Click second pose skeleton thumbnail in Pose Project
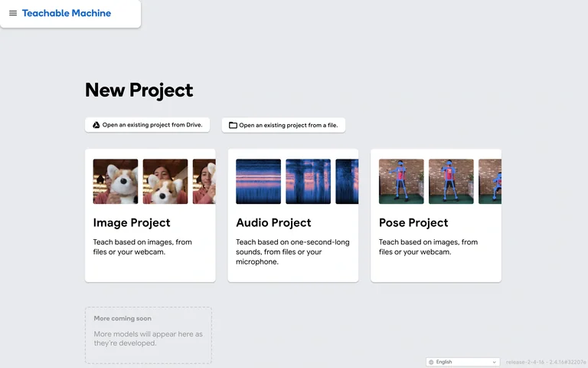588x368 pixels. [451, 182]
